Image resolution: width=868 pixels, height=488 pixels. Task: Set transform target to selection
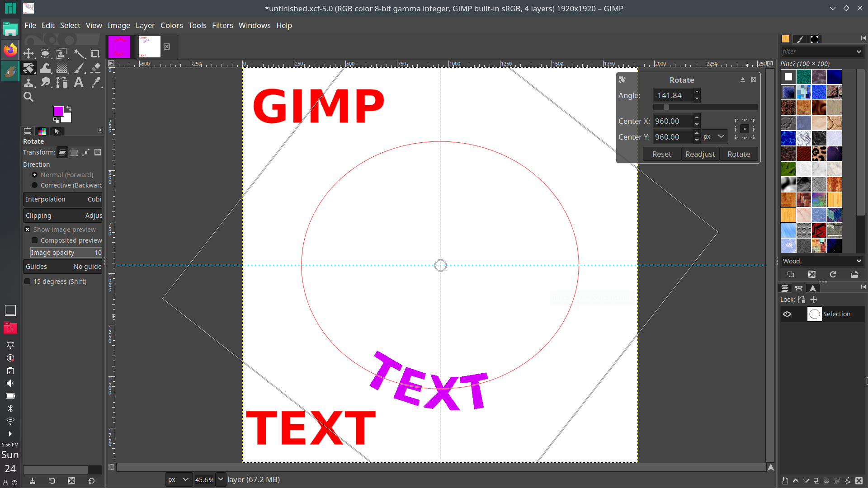(x=74, y=153)
